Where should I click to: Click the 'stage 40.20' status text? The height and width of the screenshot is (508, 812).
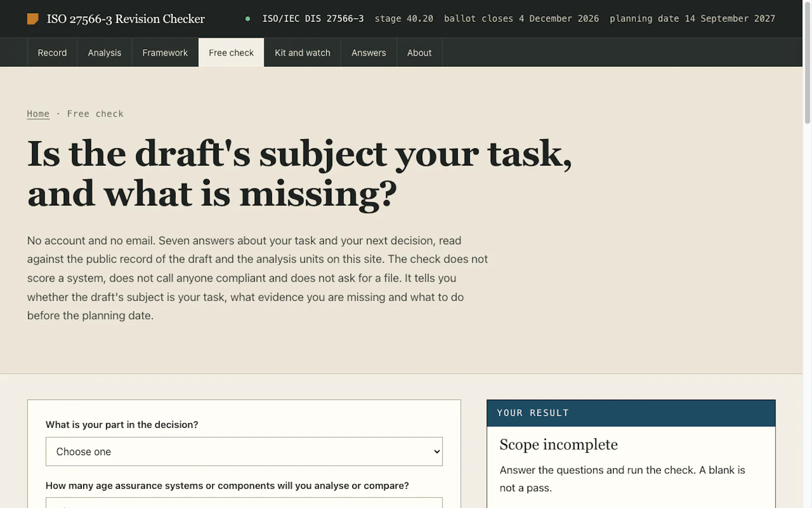(x=404, y=19)
